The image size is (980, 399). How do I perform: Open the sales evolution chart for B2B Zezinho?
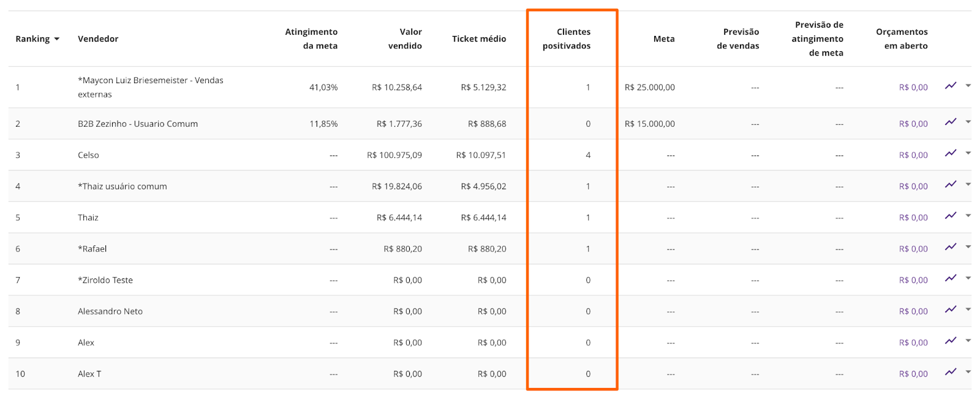[951, 122]
